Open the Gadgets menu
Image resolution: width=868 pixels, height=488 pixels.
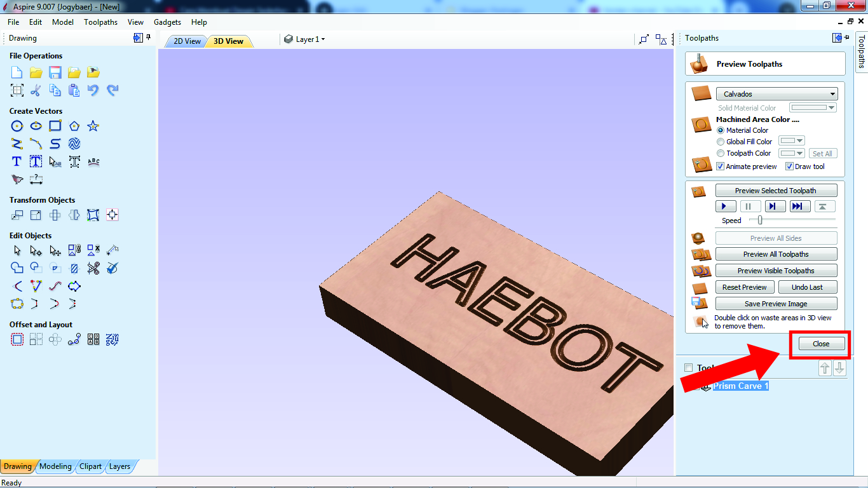pyautogui.click(x=168, y=22)
